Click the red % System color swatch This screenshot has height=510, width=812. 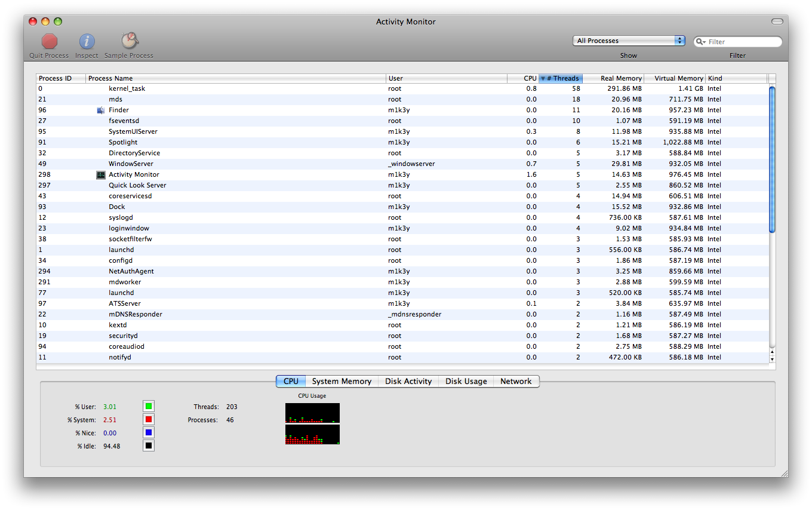pyautogui.click(x=149, y=420)
